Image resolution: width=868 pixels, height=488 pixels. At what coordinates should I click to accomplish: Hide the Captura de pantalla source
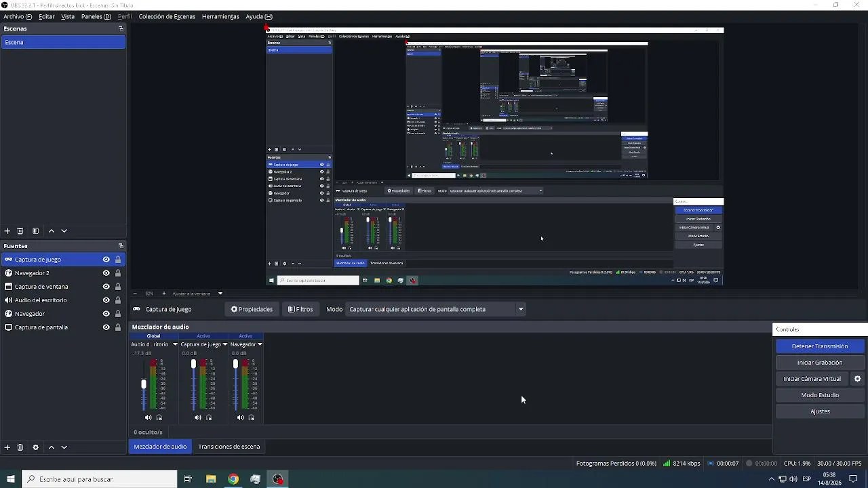pyautogui.click(x=106, y=327)
